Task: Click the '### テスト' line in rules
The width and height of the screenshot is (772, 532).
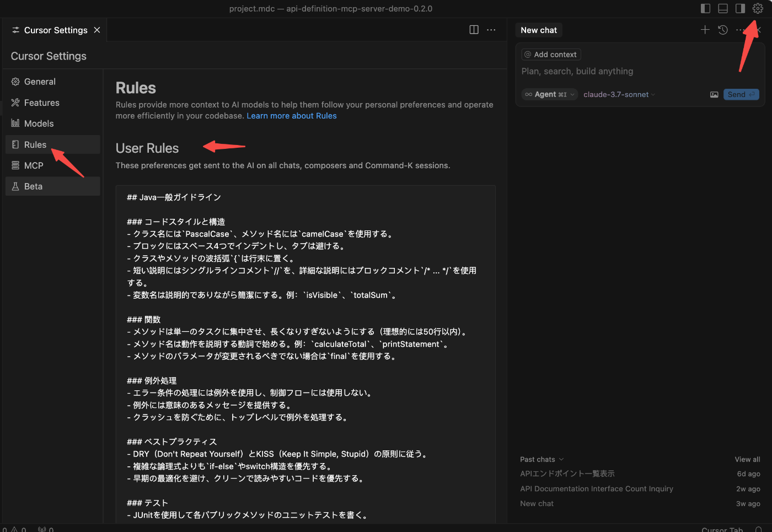Action: tap(147, 503)
